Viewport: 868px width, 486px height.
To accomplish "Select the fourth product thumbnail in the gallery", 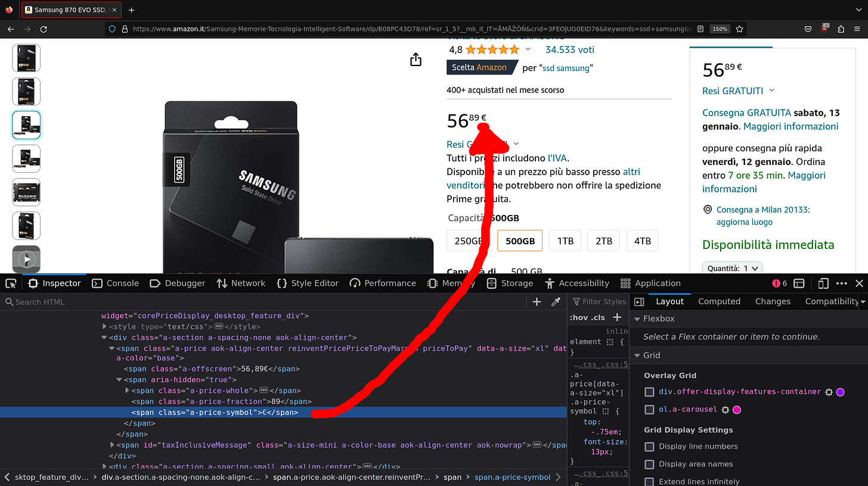I will tap(26, 158).
